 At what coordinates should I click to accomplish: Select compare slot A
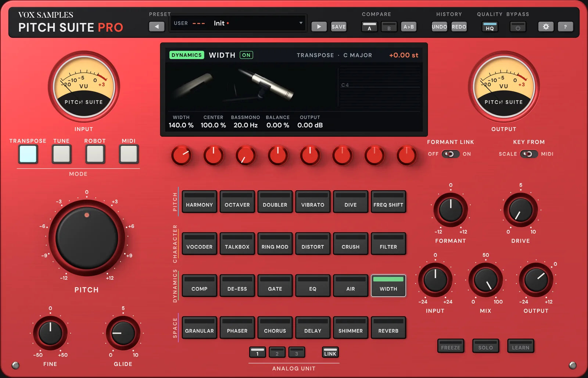(369, 27)
